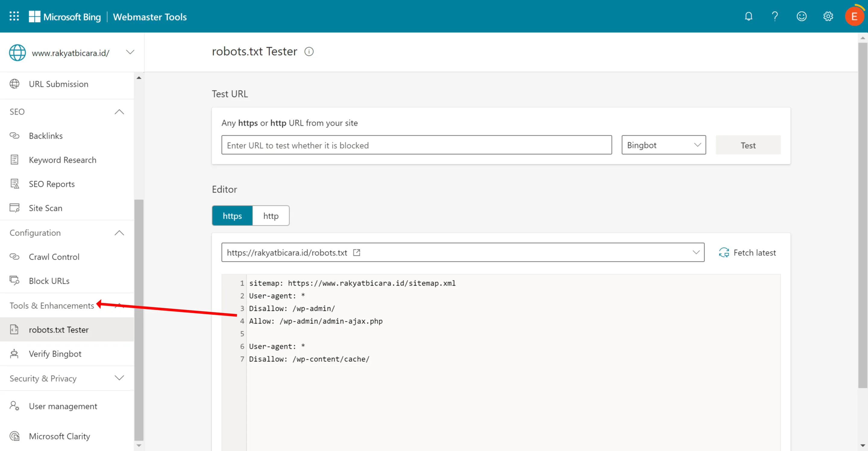
Task: Click 'User-agent: *' on line 2
Action: (x=277, y=296)
